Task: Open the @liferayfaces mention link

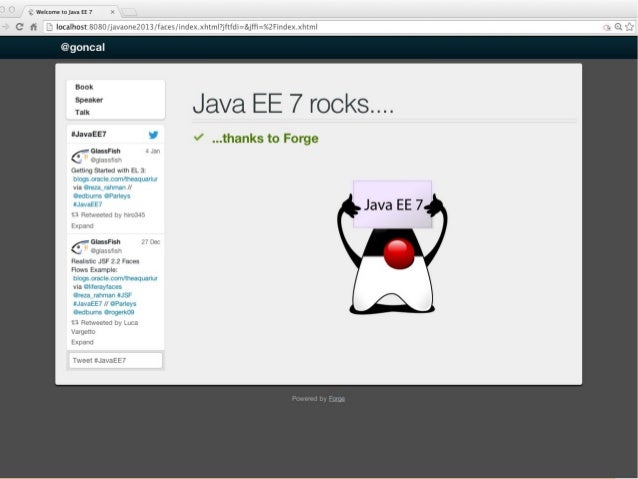Action: (x=103, y=287)
